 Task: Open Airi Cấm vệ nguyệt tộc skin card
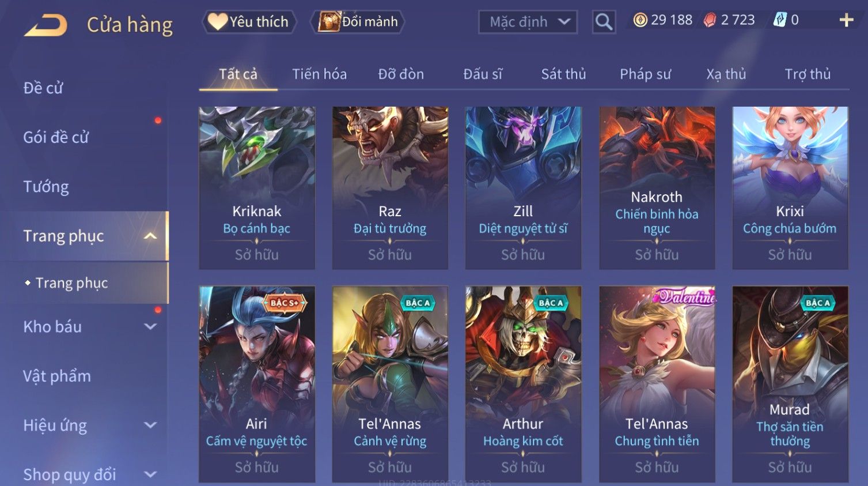257,383
